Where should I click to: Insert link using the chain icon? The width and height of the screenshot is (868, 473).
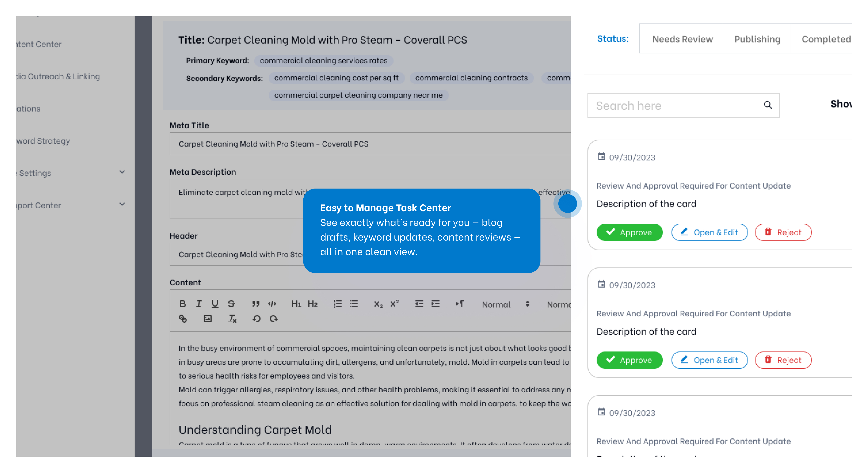click(x=183, y=319)
